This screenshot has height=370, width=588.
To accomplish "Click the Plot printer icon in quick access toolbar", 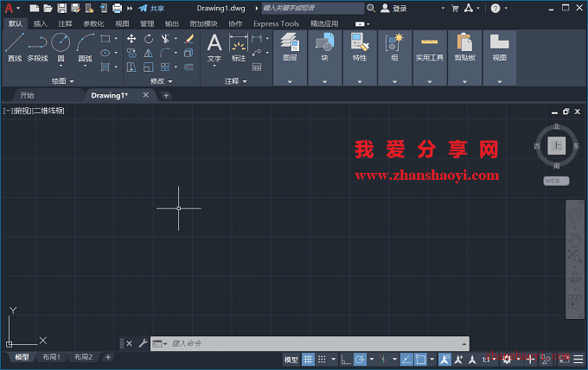I will pos(118,9).
